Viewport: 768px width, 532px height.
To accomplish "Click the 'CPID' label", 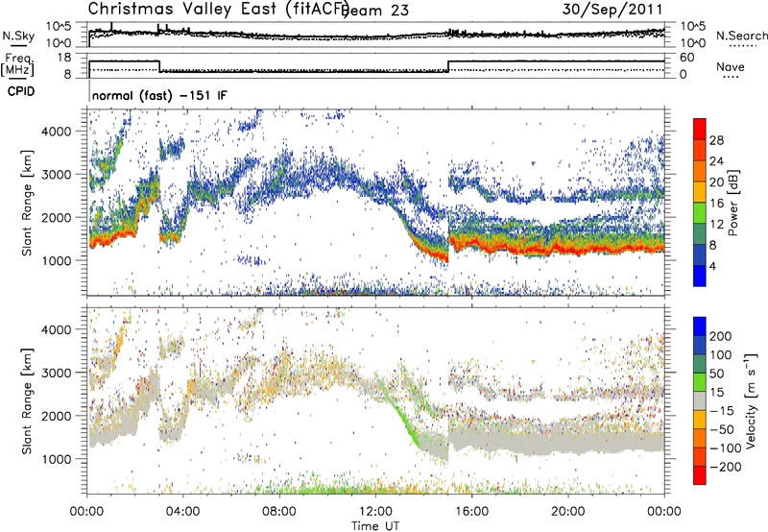I will (21, 91).
